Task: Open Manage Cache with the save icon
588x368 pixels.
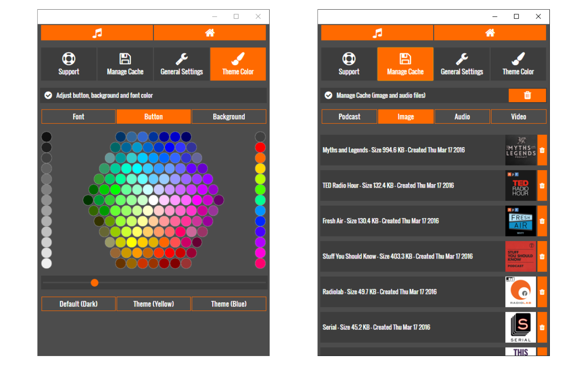Action: pyautogui.click(x=405, y=64)
